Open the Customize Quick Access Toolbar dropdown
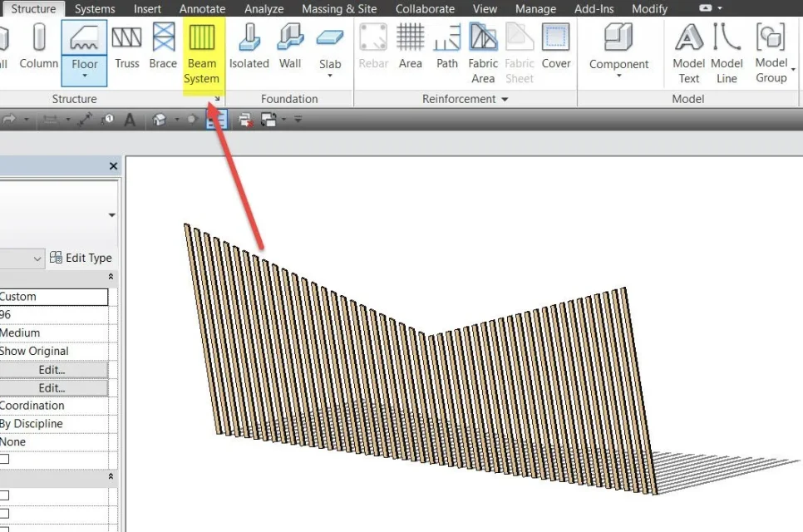Viewport: 803px width, 532px height. pos(298,120)
